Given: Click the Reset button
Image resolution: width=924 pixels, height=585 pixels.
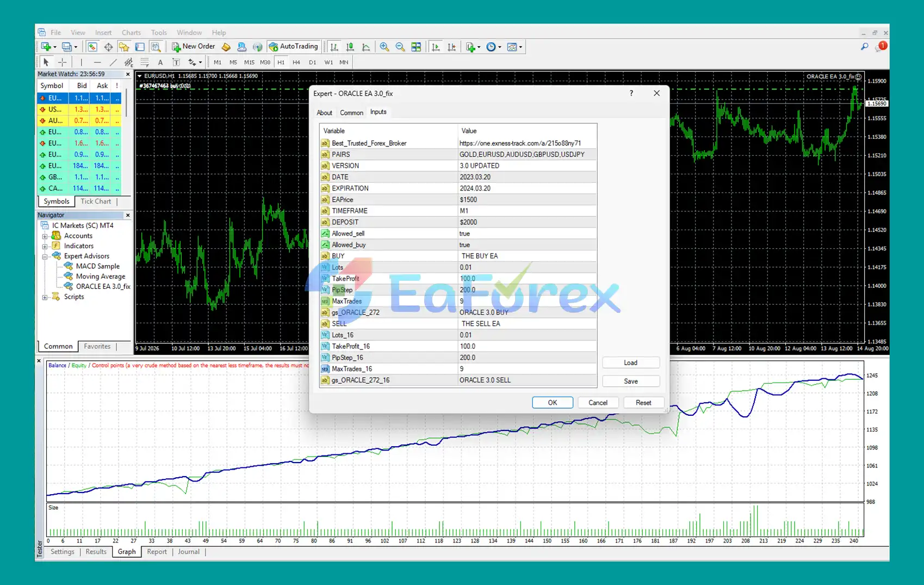Looking at the screenshot, I should pyautogui.click(x=643, y=403).
